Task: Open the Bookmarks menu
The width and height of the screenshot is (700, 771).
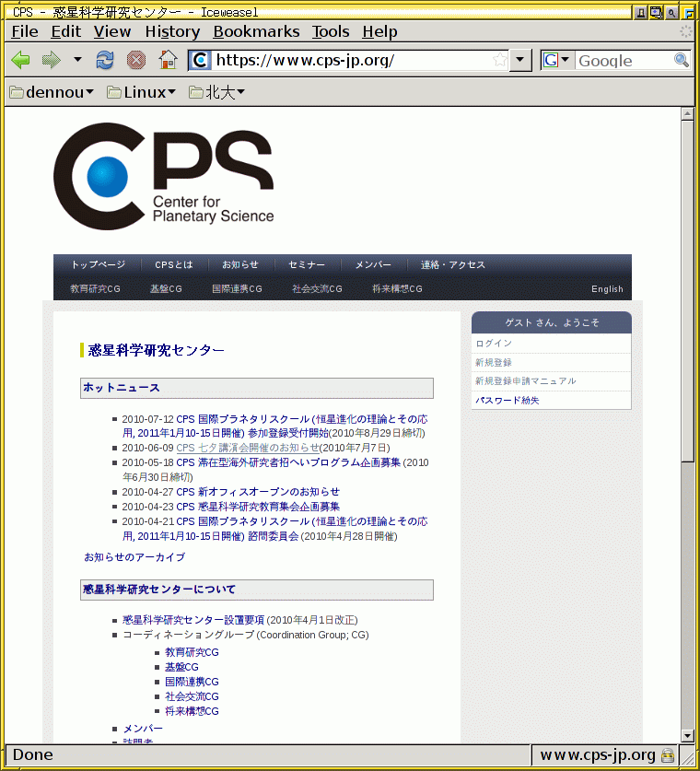Action: [256, 31]
